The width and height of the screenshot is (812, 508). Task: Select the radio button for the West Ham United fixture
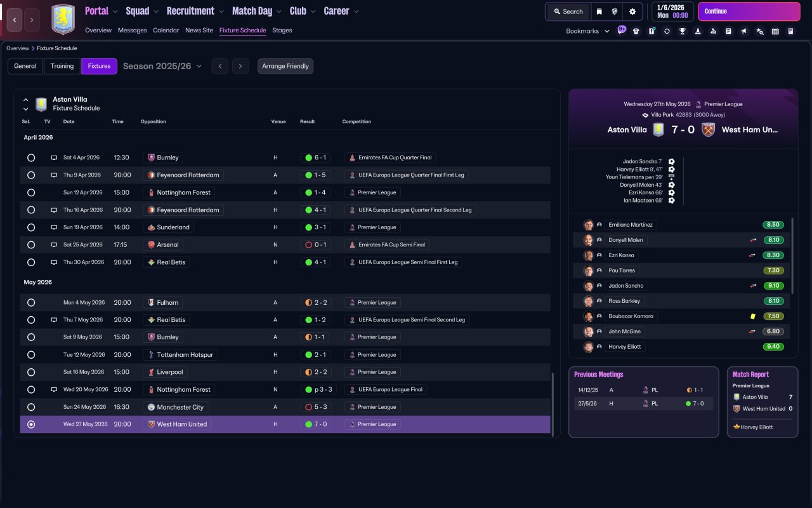click(x=31, y=424)
